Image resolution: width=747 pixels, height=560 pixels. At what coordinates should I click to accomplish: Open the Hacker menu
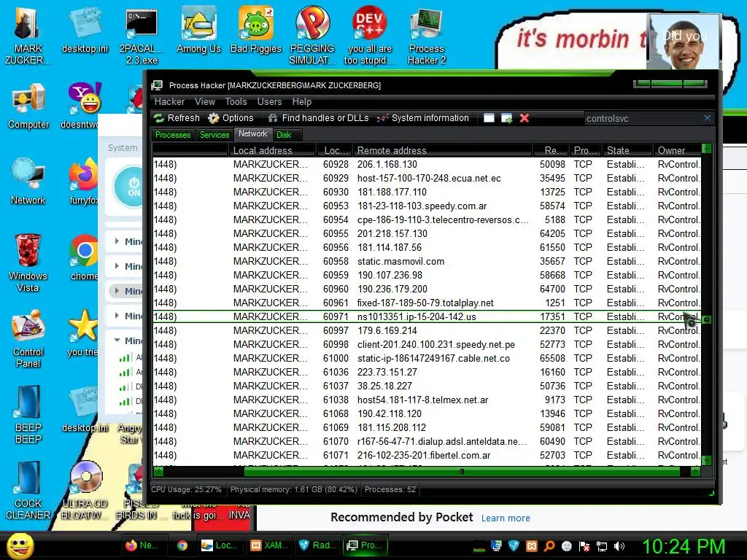[x=169, y=101]
